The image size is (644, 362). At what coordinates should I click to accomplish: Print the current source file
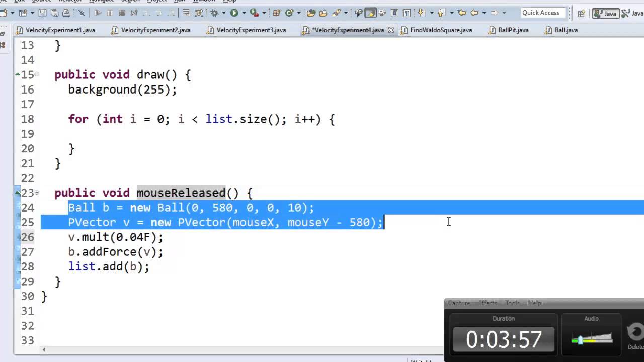pyautogui.click(x=65, y=13)
